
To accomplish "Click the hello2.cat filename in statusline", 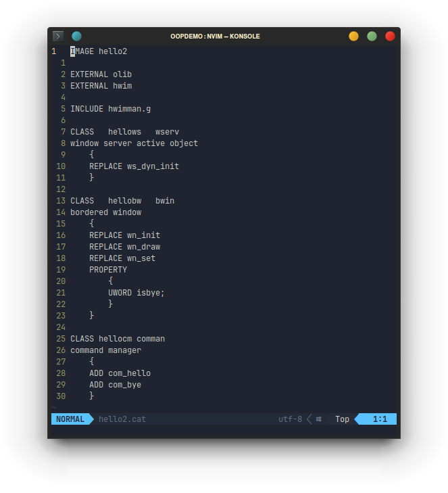I will (x=122, y=419).
